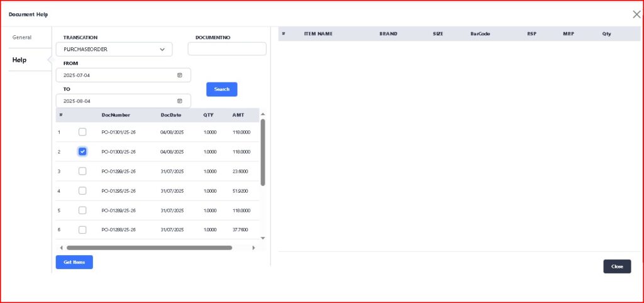Viewport: 644px width, 303px height.
Task: Click the Get Items button
Action: pos(74,262)
